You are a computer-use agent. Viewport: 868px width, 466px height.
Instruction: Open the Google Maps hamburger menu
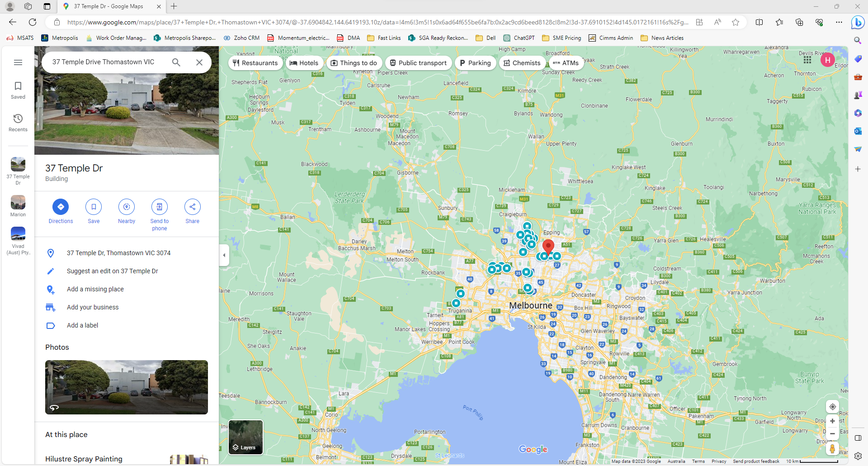pyautogui.click(x=18, y=62)
